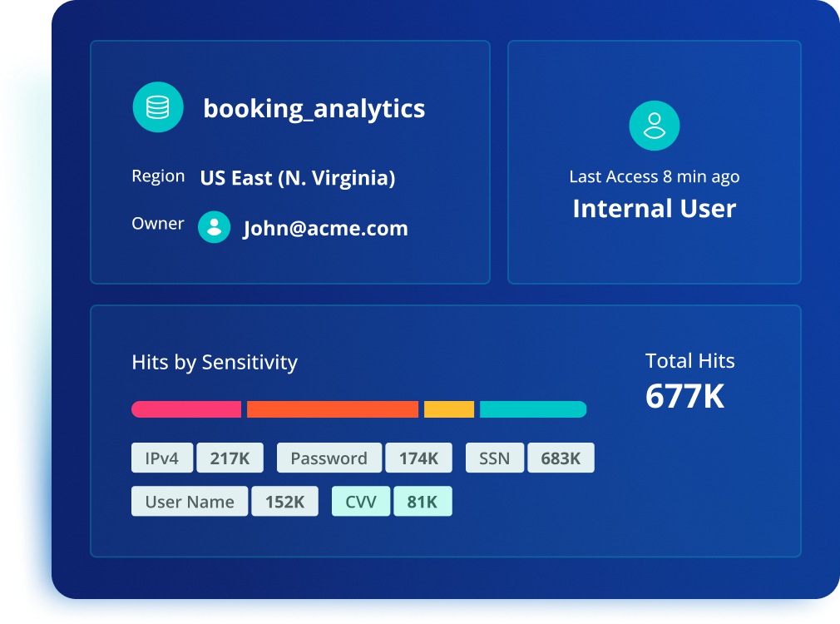Click the teal sensitivity bar segment

[533, 409]
